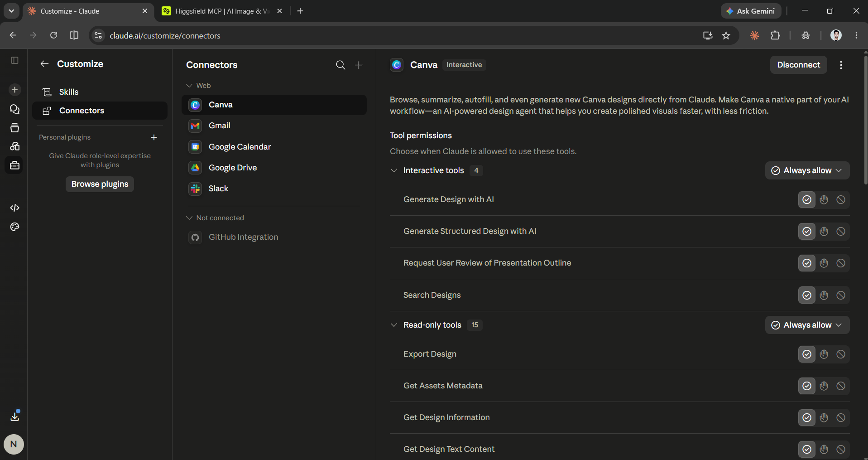
Task: Bookmark this page with the star icon
Action: point(726,35)
